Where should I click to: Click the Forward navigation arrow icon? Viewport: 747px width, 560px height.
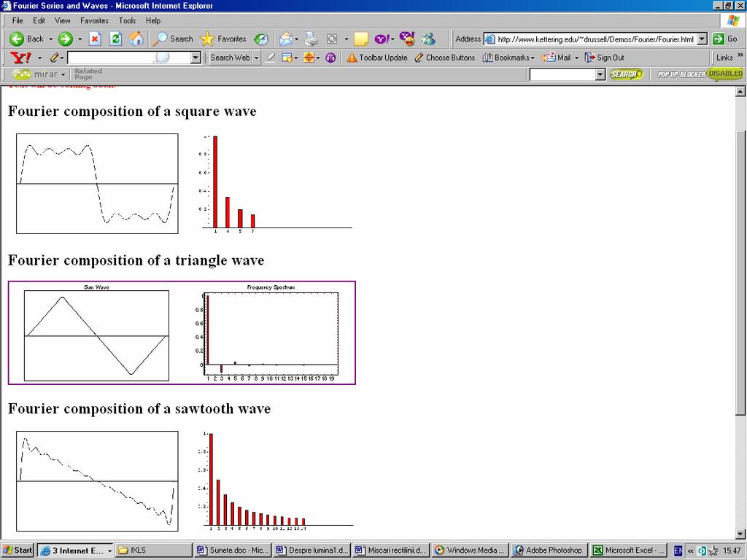(65, 39)
